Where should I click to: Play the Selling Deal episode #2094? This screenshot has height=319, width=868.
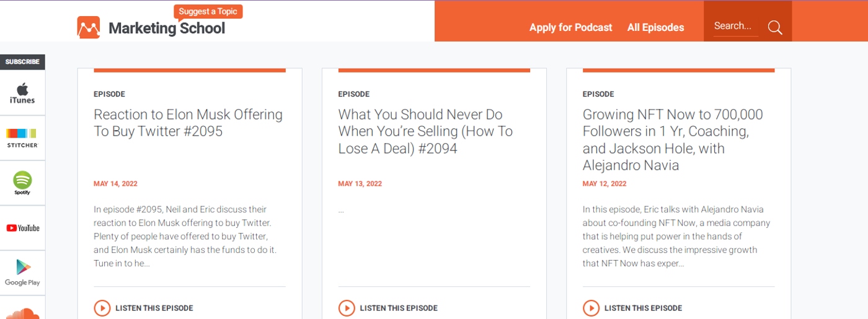click(x=347, y=308)
